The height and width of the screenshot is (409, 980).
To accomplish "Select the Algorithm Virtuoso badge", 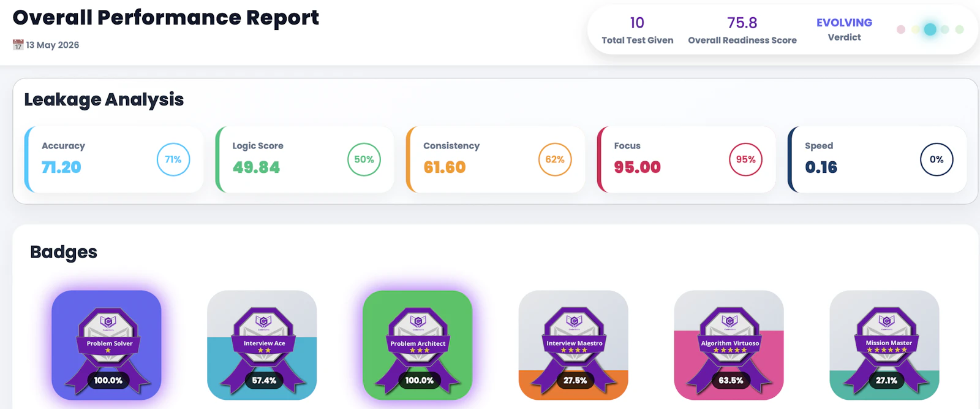I will pyautogui.click(x=729, y=345).
